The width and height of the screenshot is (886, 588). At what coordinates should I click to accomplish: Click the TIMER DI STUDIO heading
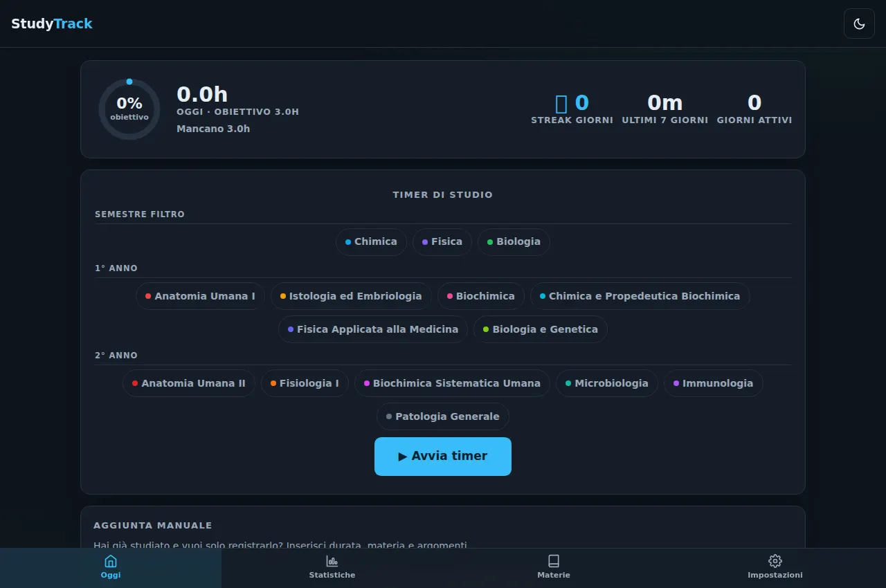point(443,195)
